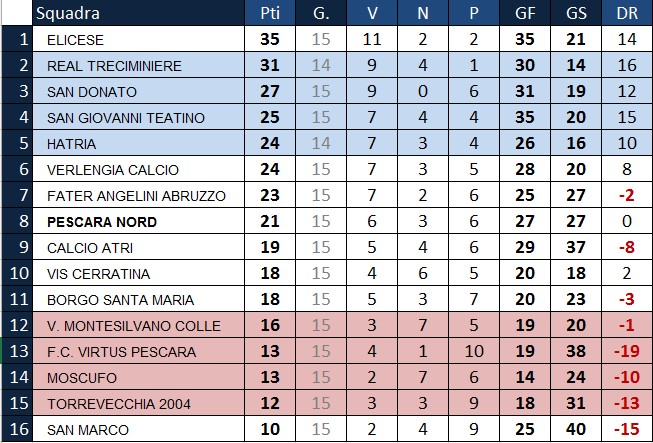The image size is (653, 443).
Task: Click the Pti column header
Action: click(x=270, y=13)
